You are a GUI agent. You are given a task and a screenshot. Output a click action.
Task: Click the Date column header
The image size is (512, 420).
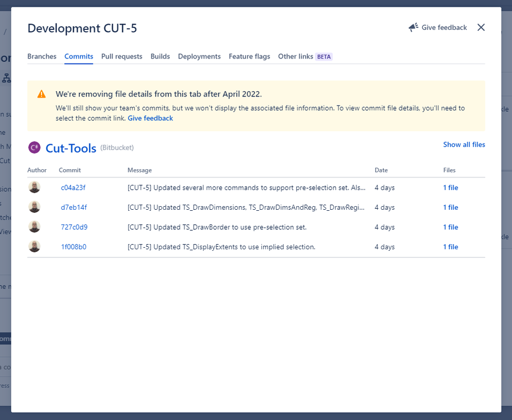(x=381, y=170)
